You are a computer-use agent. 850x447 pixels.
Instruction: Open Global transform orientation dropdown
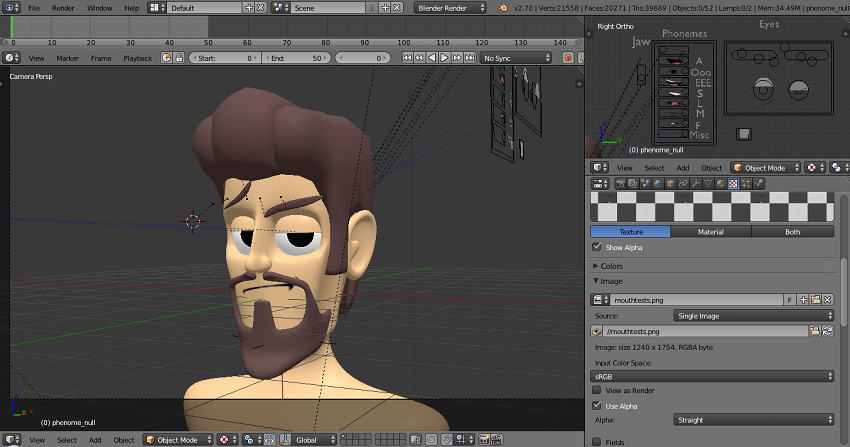coord(308,440)
